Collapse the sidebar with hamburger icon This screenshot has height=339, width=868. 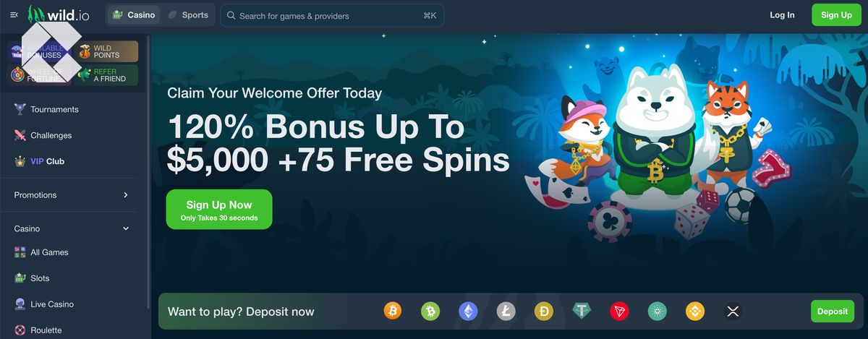coord(14,15)
